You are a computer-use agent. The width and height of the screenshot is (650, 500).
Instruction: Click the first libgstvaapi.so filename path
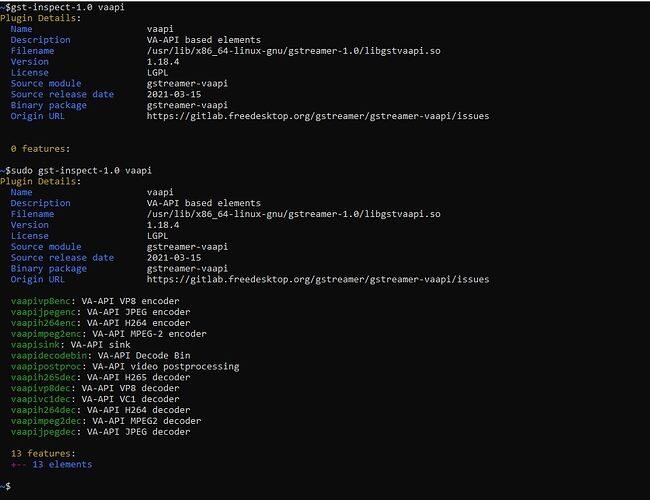293,51
